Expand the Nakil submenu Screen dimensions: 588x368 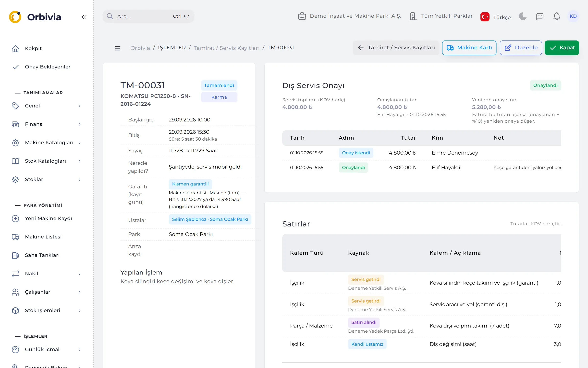click(46, 274)
